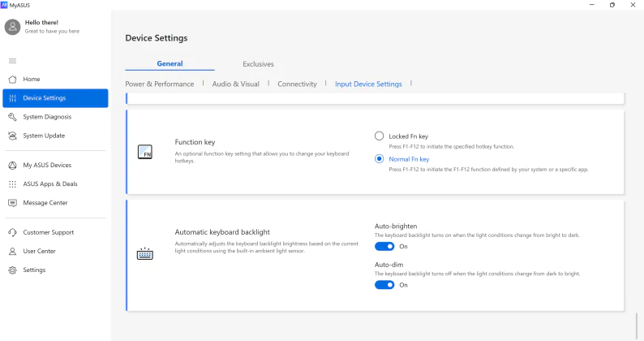Open Power & Performance section
644x341 pixels.
159,84
